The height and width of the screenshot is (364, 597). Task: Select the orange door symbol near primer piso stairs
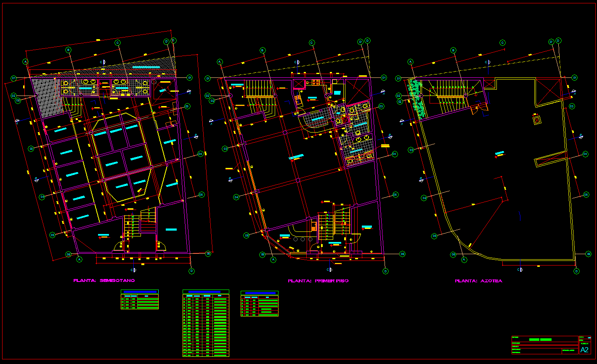[x=313, y=226]
